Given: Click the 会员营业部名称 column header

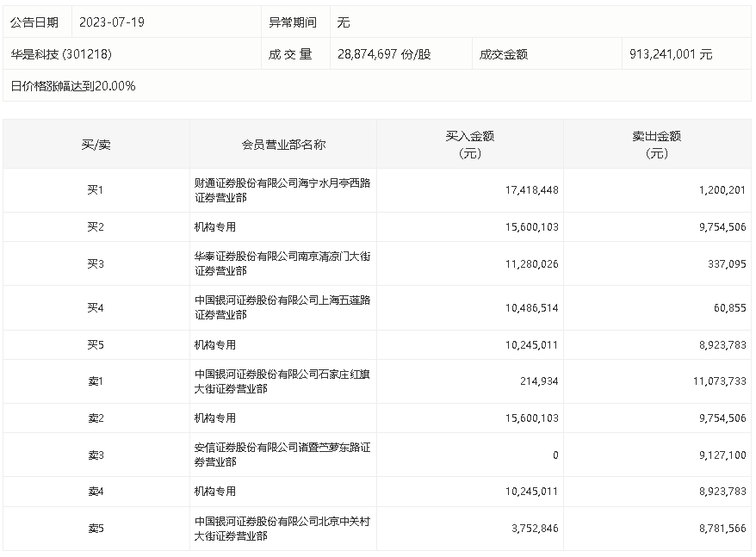Looking at the screenshot, I should click(283, 145).
